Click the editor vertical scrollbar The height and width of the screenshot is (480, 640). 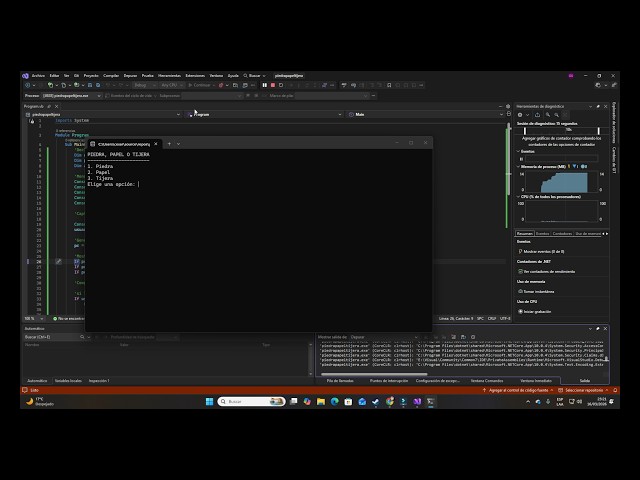click(508, 159)
